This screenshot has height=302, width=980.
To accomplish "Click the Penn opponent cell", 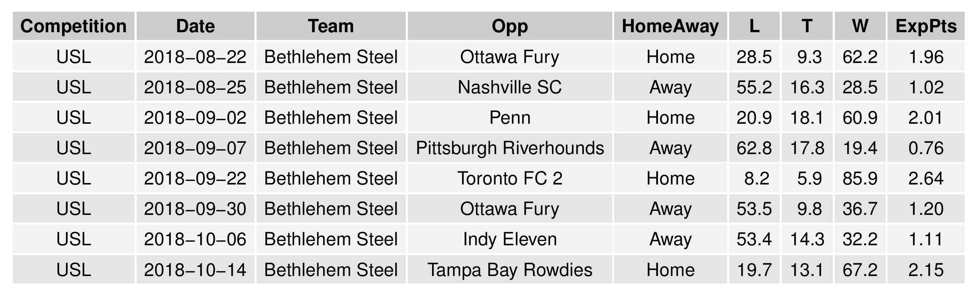I will [x=510, y=118].
